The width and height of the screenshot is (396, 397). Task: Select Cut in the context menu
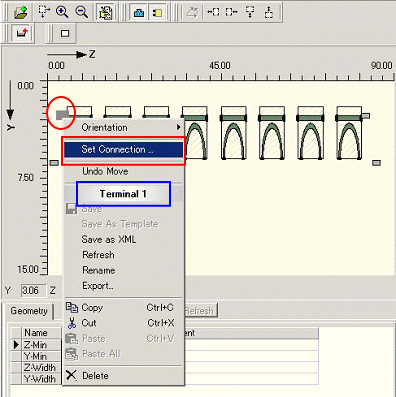click(x=123, y=323)
